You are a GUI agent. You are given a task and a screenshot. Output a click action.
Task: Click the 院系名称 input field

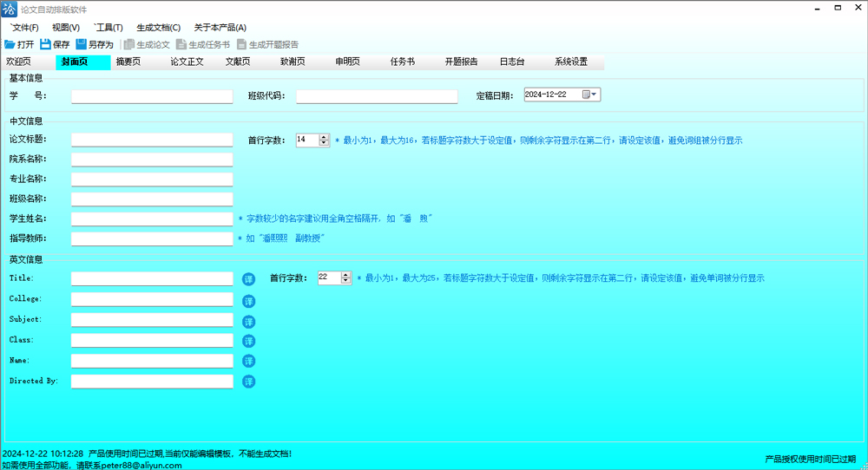click(152, 160)
